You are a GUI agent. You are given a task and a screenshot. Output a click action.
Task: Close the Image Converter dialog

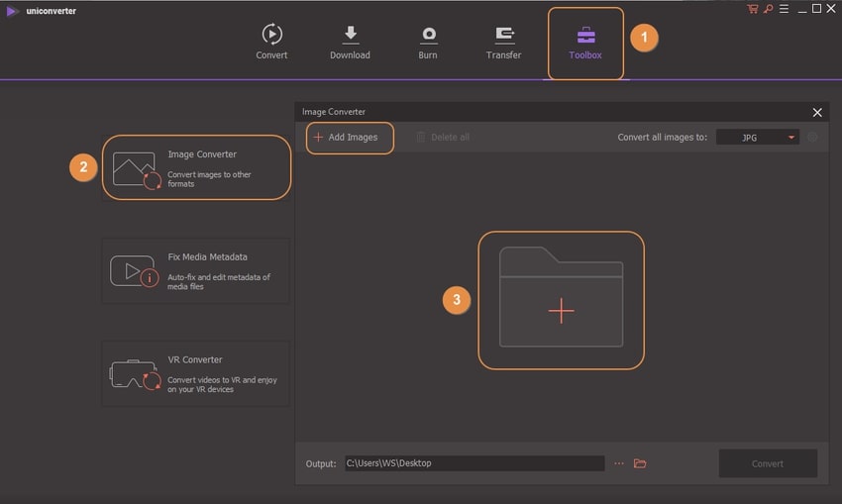coord(817,113)
